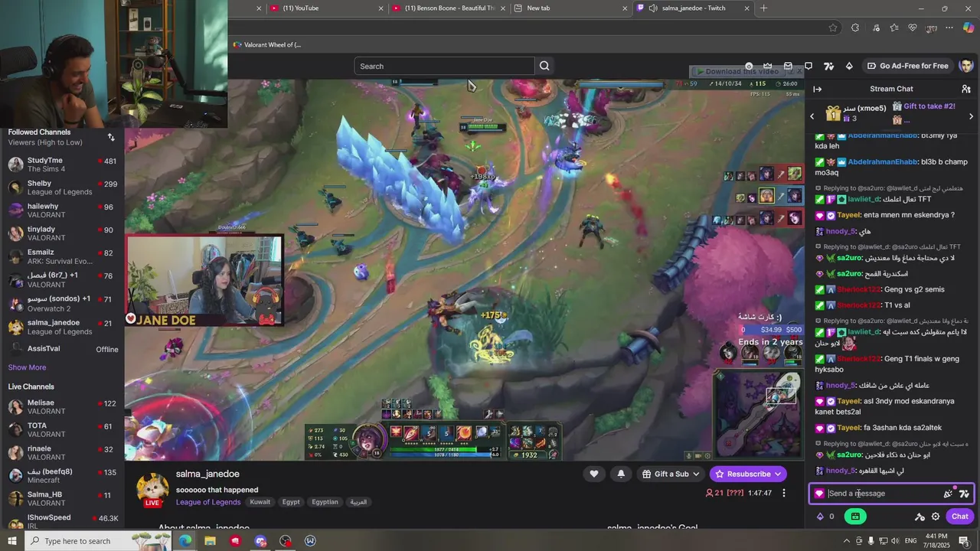Open the chat community users list
This screenshot has width=980, height=551.
pos(966,89)
